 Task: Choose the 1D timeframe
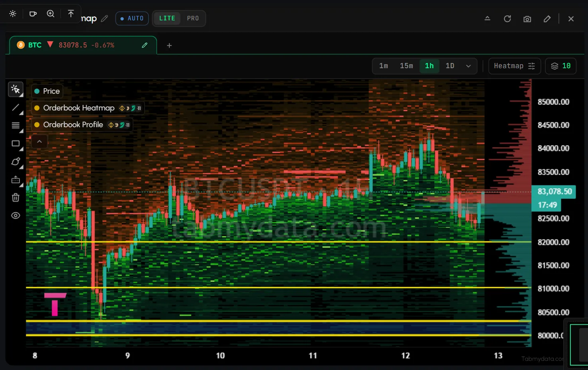[x=450, y=66]
